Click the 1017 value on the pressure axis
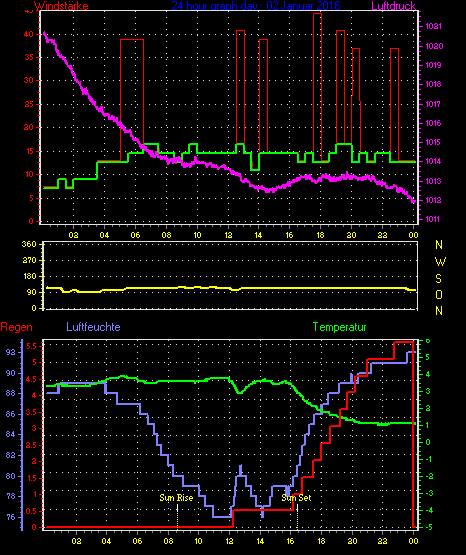The height and width of the screenshot is (555, 466). tap(433, 104)
